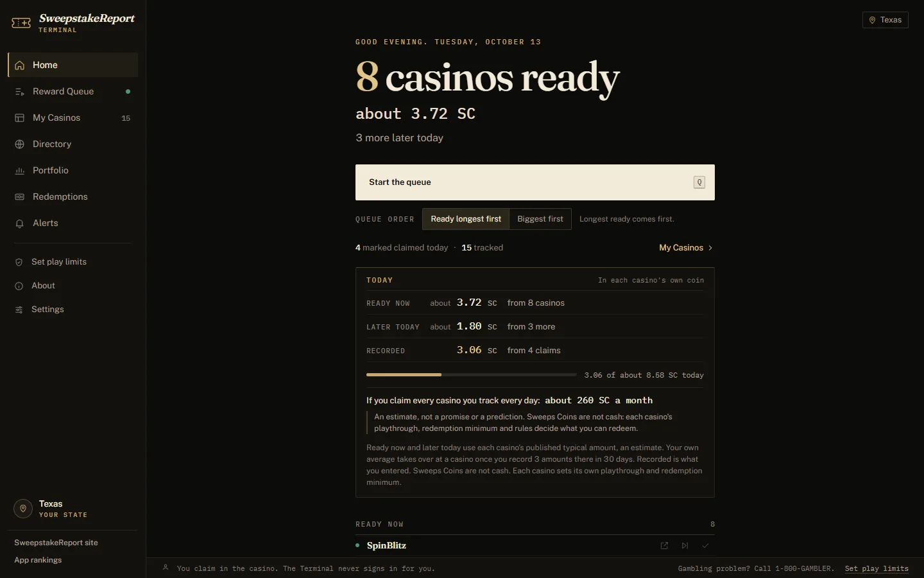
Task: Click the "Gambling problem? Call 1-800-GAMBLER." text
Action: coord(756,568)
